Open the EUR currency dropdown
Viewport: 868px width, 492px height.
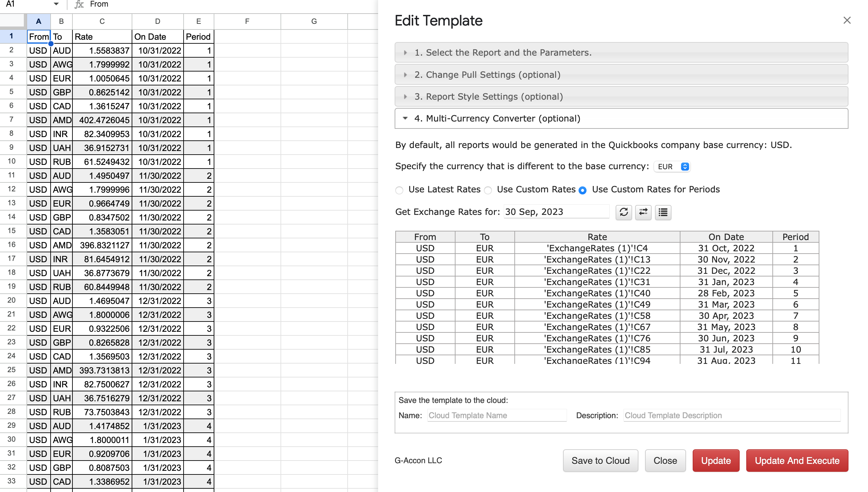(672, 167)
